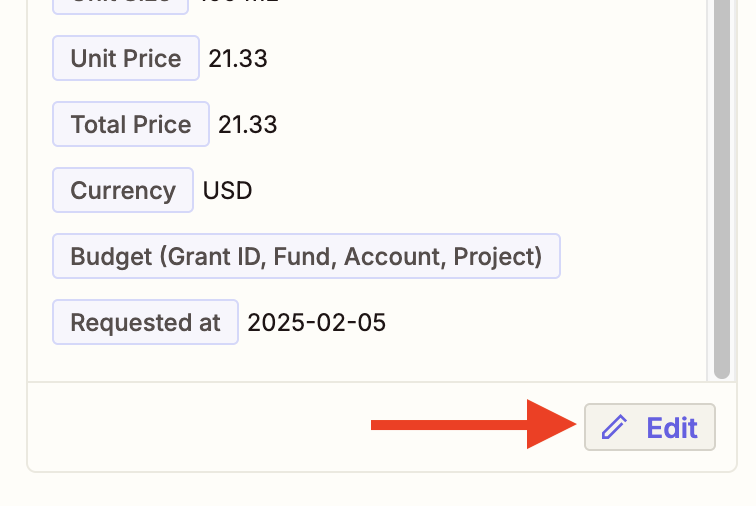Select the Budget (Grant ID, Fund, Account, Project) label
The image size is (756, 506).
(306, 256)
